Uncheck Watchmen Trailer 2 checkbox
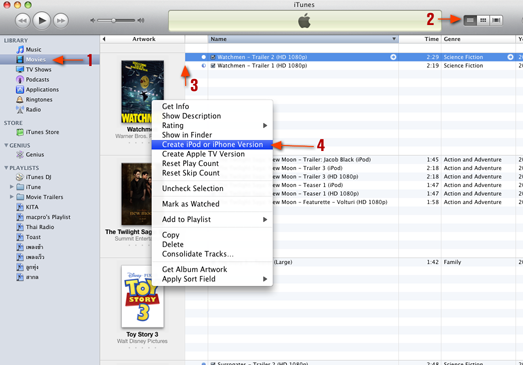 coord(213,57)
